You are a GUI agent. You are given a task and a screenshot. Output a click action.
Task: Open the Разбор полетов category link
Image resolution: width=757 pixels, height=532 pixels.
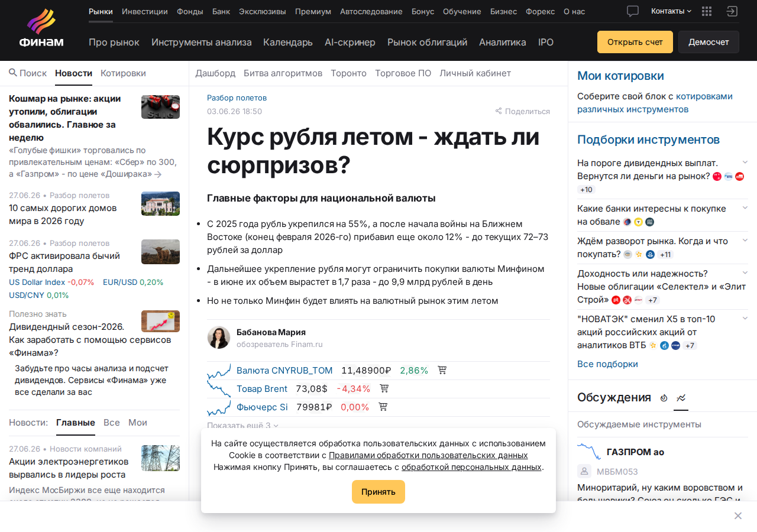click(x=237, y=98)
